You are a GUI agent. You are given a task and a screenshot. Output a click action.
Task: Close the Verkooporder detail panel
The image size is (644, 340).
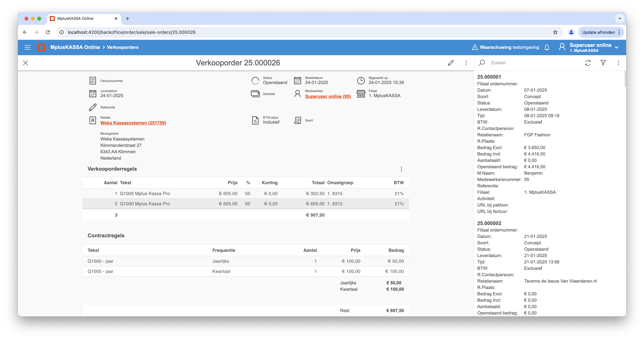[x=26, y=63]
